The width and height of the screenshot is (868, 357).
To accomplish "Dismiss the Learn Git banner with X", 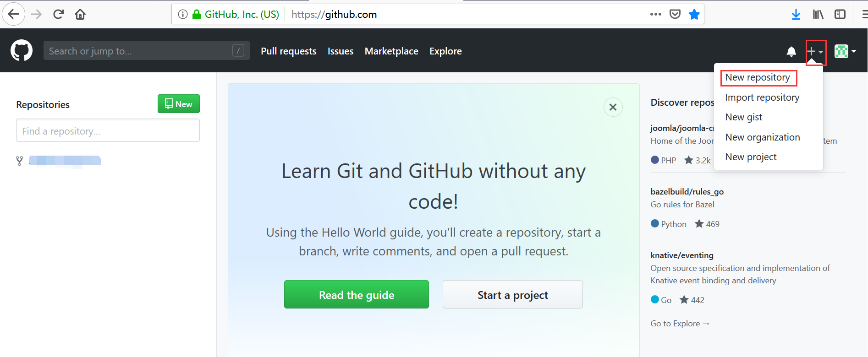I will pyautogui.click(x=613, y=107).
